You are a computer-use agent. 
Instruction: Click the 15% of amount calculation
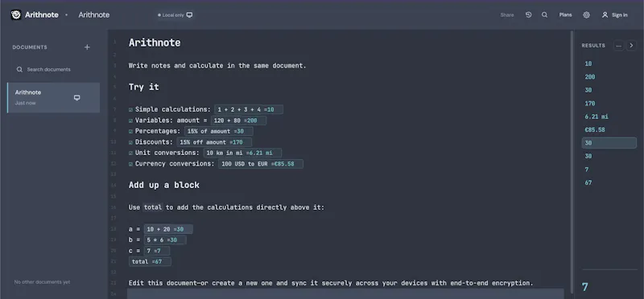click(x=218, y=131)
